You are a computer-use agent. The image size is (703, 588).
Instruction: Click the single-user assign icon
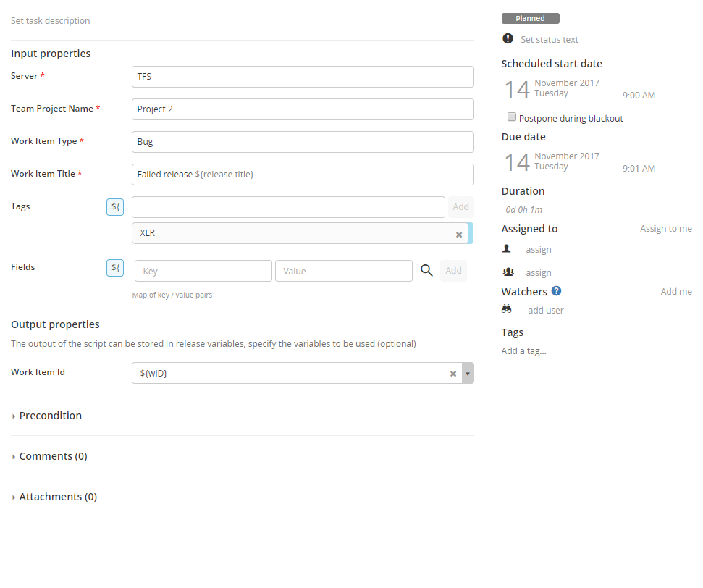pos(507,248)
